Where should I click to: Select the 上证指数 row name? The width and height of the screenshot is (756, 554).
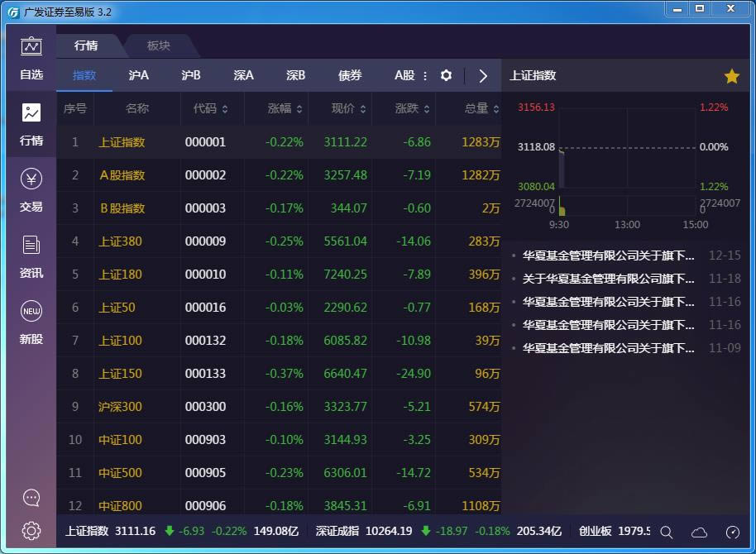click(x=122, y=142)
